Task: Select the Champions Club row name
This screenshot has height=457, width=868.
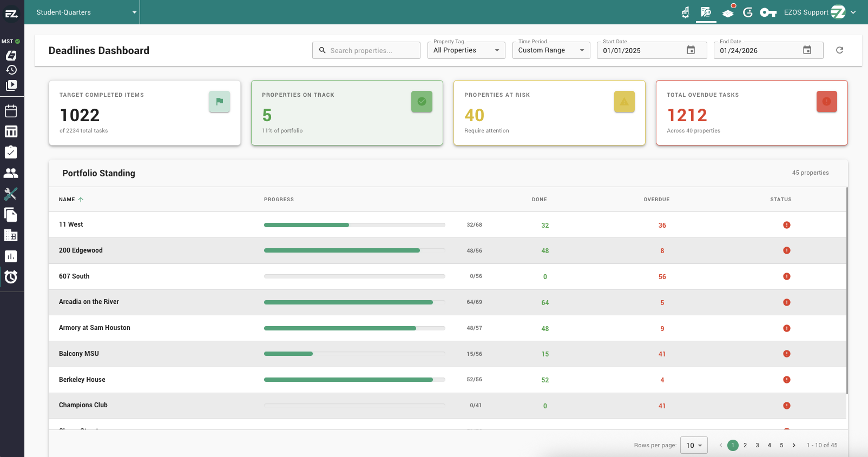Action: (x=83, y=405)
